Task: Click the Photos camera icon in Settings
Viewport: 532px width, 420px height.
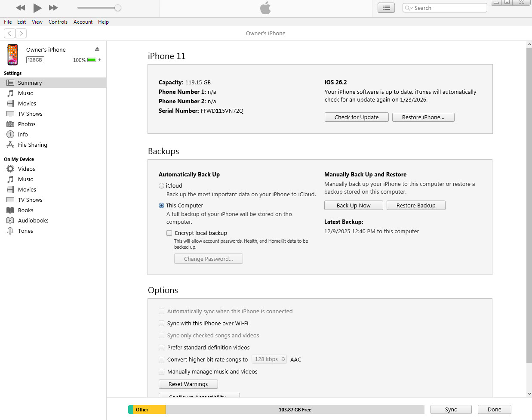Action: [10, 124]
